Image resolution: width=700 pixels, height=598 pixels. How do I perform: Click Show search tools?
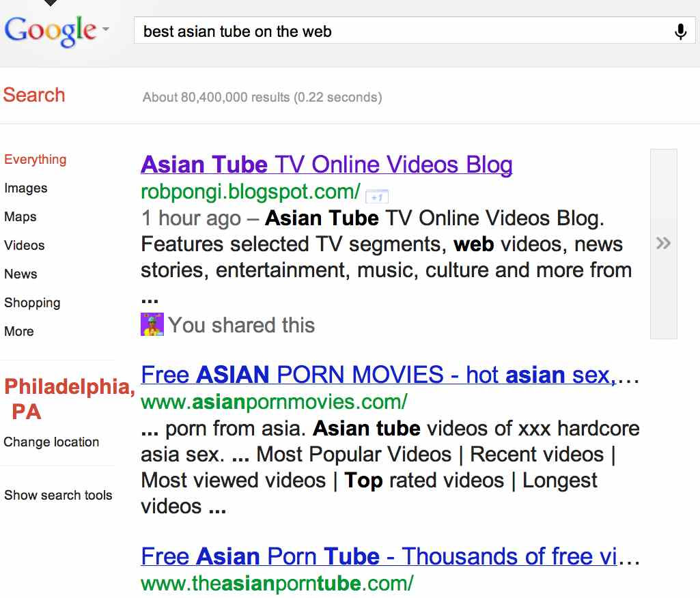(58, 495)
